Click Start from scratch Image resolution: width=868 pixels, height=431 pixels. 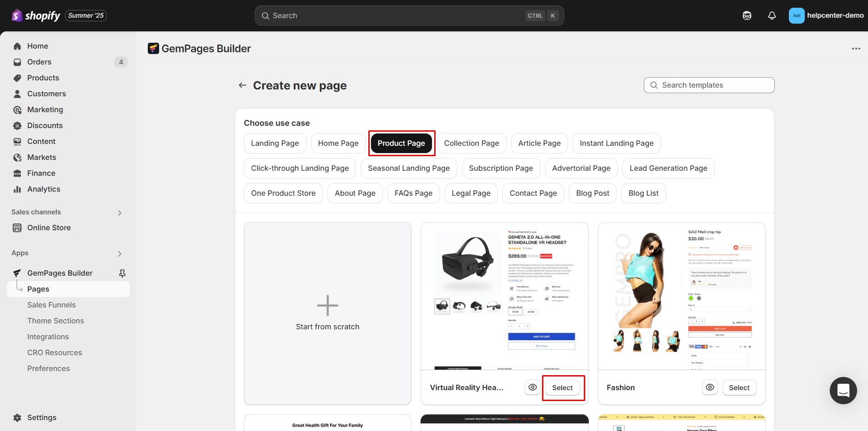point(327,313)
